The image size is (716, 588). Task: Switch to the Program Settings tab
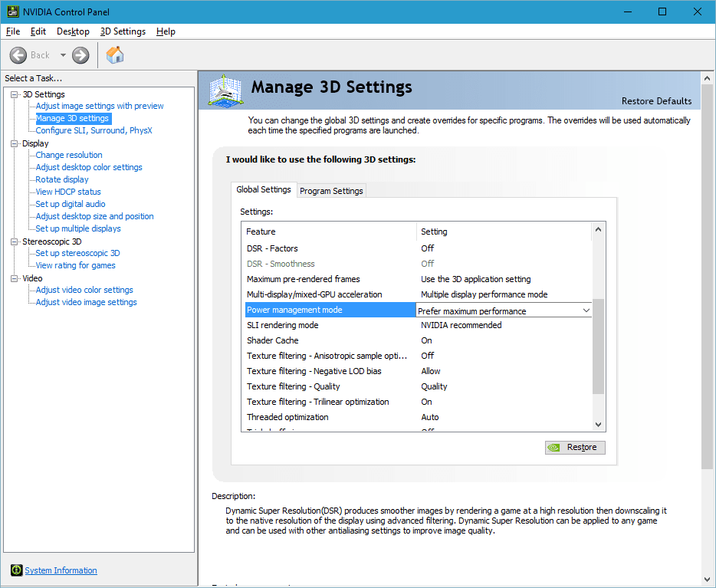[x=331, y=191]
